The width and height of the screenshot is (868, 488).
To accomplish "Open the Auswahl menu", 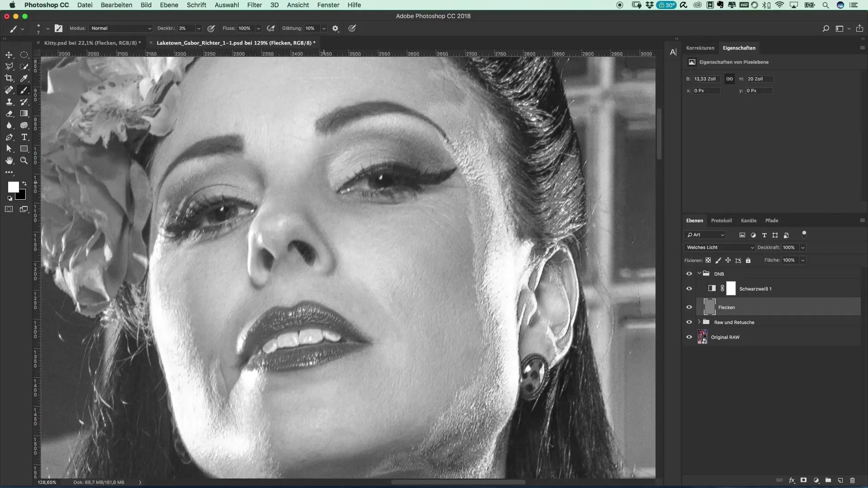I will (x=226, y=5).
